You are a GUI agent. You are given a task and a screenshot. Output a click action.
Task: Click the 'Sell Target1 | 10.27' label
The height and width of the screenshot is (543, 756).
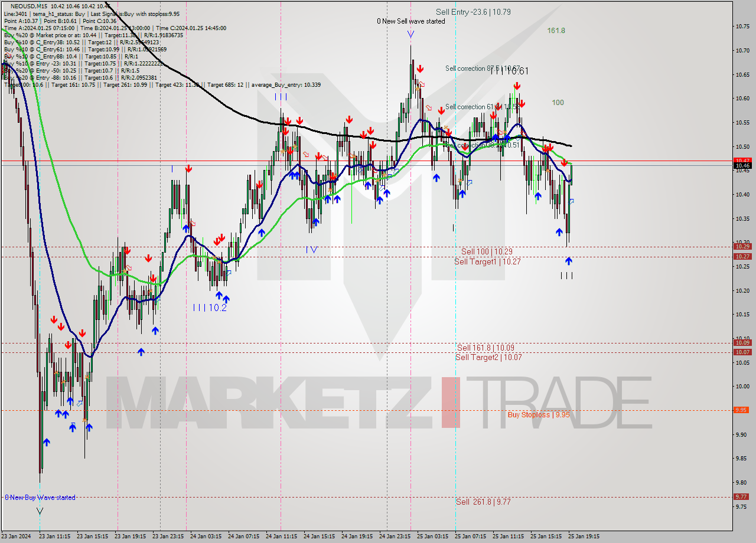[487, 261]
